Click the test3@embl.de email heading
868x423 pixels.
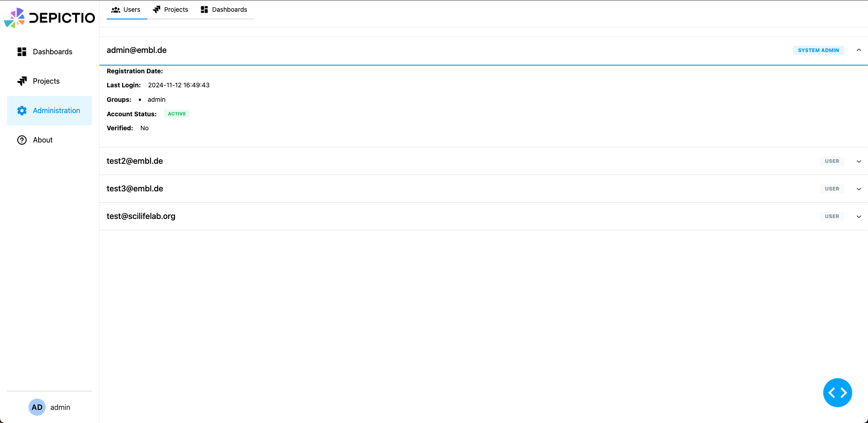click(x=134, y=189)
